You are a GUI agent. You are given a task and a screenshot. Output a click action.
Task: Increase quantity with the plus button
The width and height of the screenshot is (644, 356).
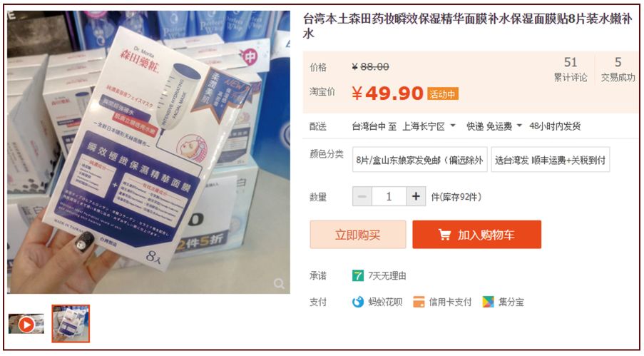coord(416,196)
